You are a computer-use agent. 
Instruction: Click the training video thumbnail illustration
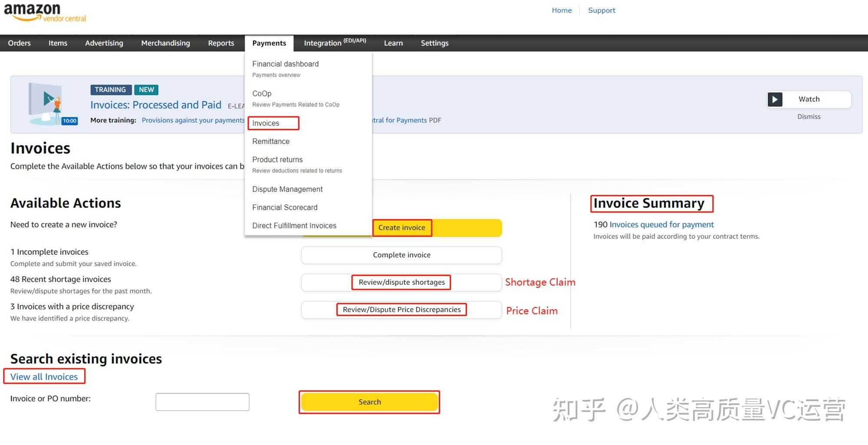click(x=46, y=102)
